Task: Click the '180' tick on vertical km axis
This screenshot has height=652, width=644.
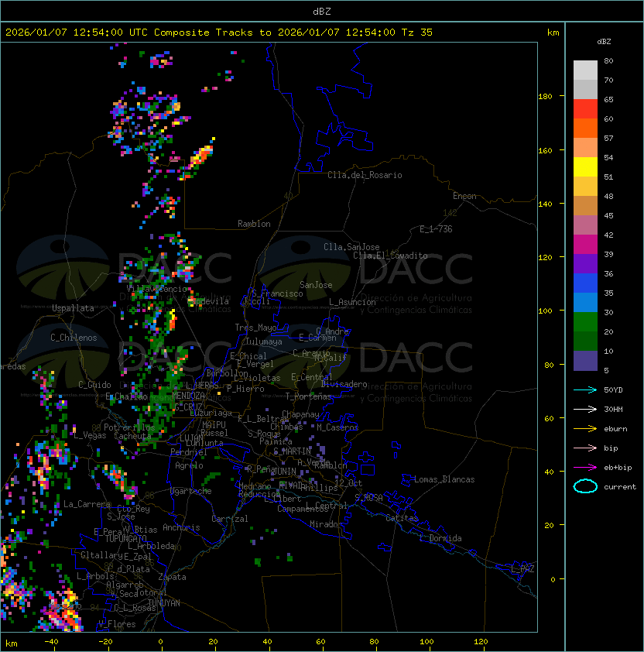Action: coord(545,97)
